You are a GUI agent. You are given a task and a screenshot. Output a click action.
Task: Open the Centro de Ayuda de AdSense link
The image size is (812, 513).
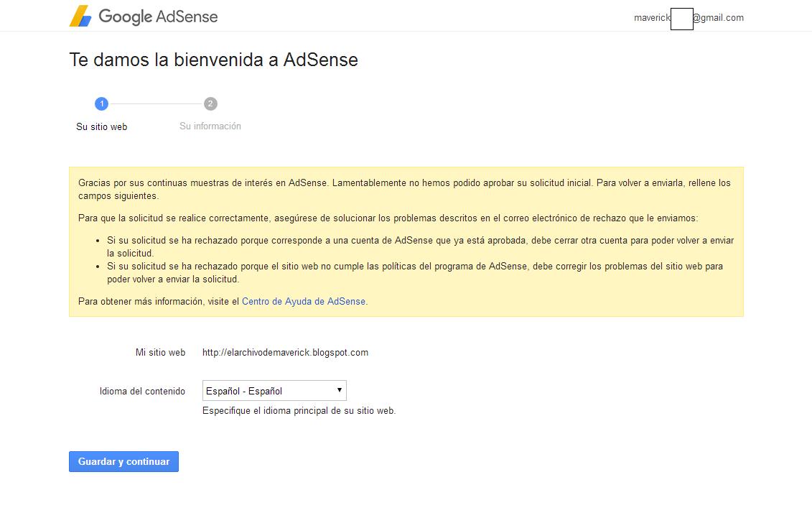(x=304, y=302)
